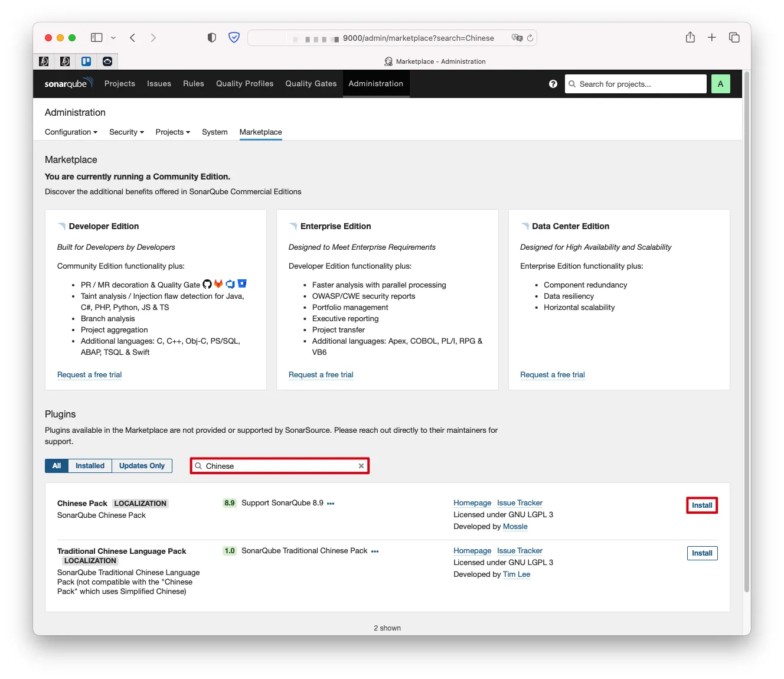Open Chinese Pack Homepage link
Image resolution: width=784 pixels, height=679 pixels.
pos(472,503)
